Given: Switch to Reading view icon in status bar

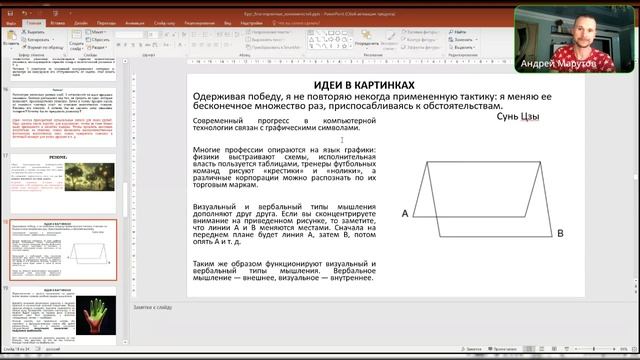Looking at the screenshot, I should (554, 349).
